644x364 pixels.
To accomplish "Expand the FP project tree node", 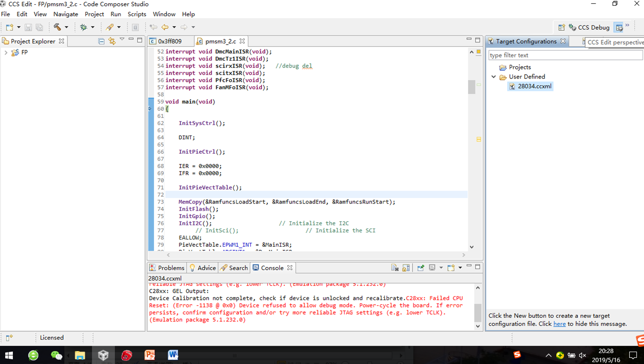I will (6, 53).
